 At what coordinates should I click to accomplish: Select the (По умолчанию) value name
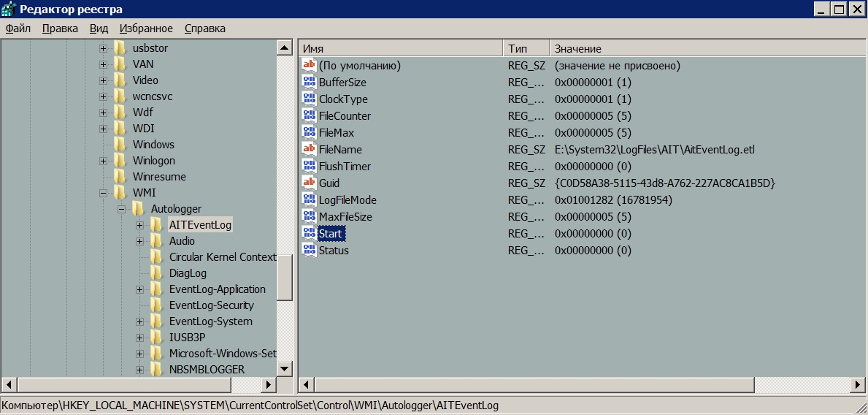click(360, 65)
